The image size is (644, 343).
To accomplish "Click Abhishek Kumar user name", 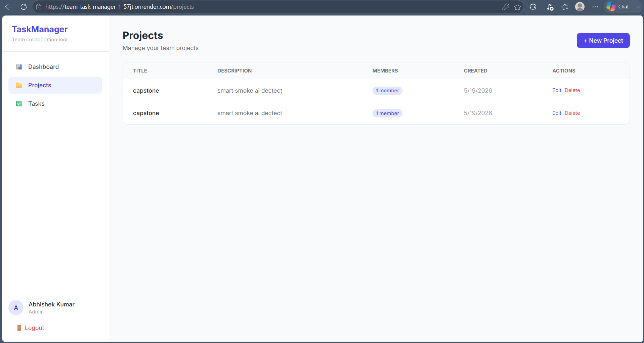I will pyautogui.click(x=51, y=304).
